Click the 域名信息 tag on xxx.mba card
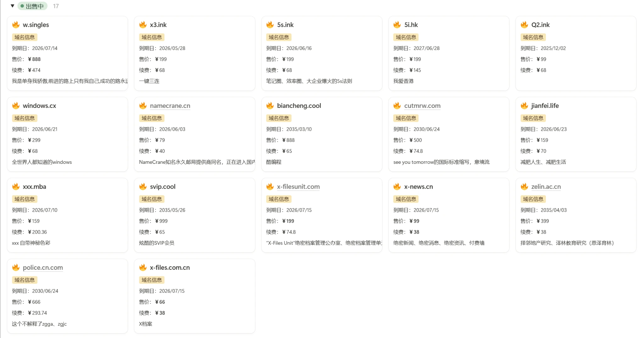 point(25,199)
